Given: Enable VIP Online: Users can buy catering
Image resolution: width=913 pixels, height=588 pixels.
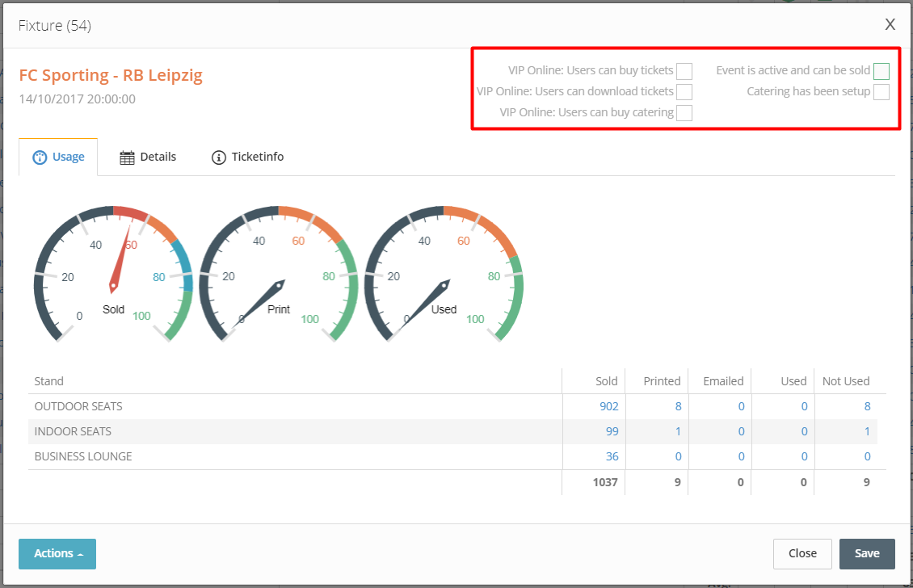Looking at the screenshot, I should (x=684, y=112).
